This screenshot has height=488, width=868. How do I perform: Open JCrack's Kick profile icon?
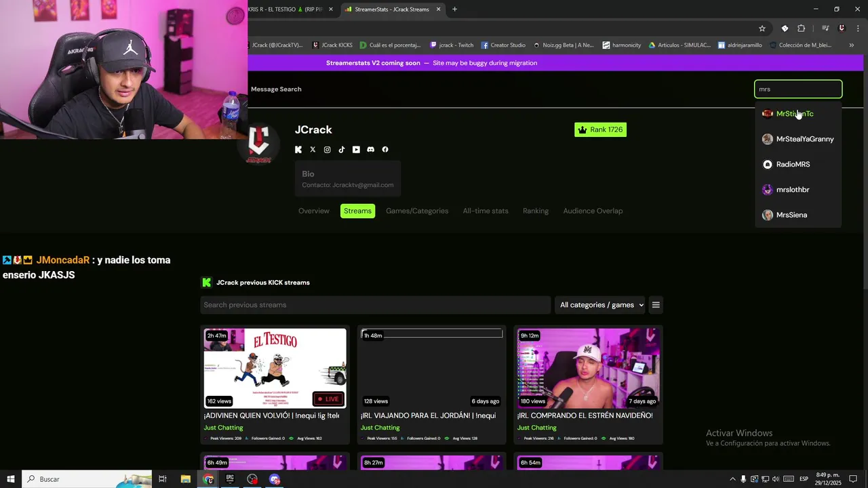point(298,150)
